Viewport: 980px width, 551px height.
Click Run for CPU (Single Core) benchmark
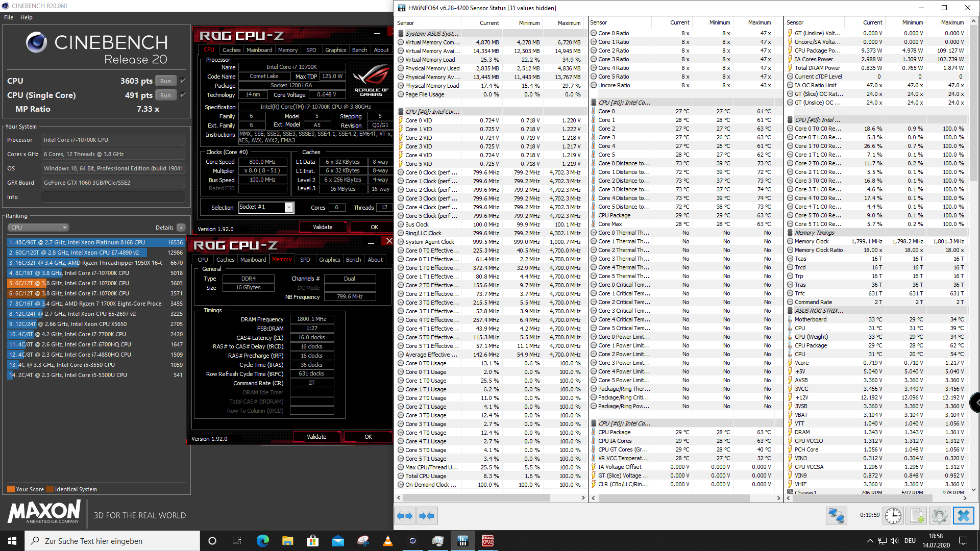tap(166, 95)
